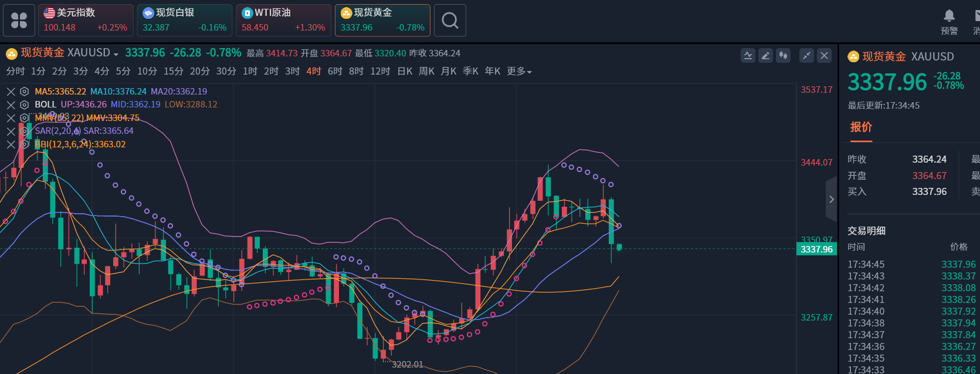
Task: Click trade row at 17:34:40
Action: (912, 312)
